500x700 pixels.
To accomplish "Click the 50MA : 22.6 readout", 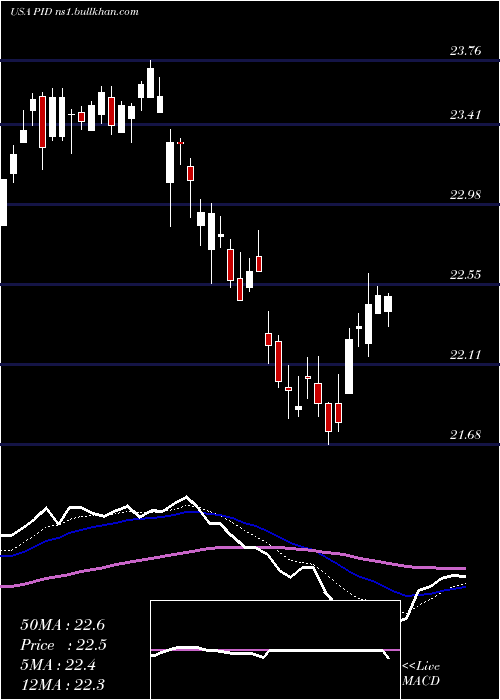I will (x=62, y=625).
